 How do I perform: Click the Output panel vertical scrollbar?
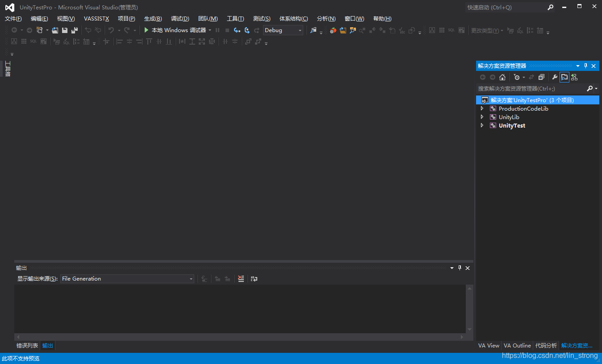469,309
